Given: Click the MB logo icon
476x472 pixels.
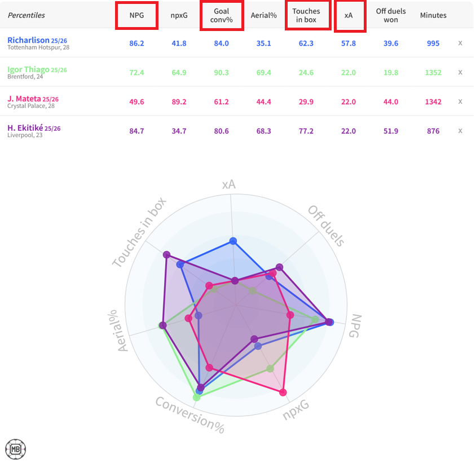Looking at the screenshot, I should point(16,449).
